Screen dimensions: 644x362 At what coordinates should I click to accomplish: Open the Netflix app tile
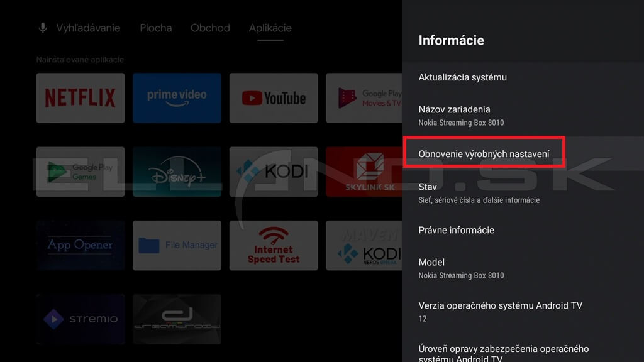80,97
